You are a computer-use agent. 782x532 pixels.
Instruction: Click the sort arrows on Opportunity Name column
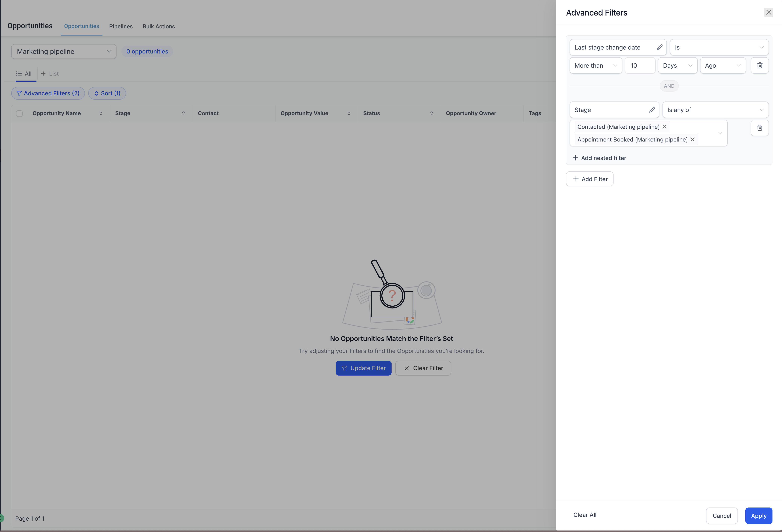pyautogui.click(x=101, y=113)
